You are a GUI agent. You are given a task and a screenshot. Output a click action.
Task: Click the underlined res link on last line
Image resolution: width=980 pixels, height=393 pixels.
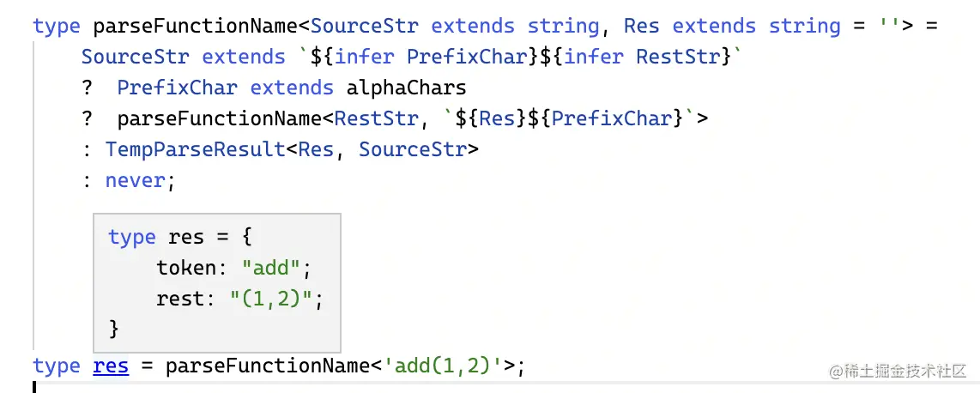[111, 366]
